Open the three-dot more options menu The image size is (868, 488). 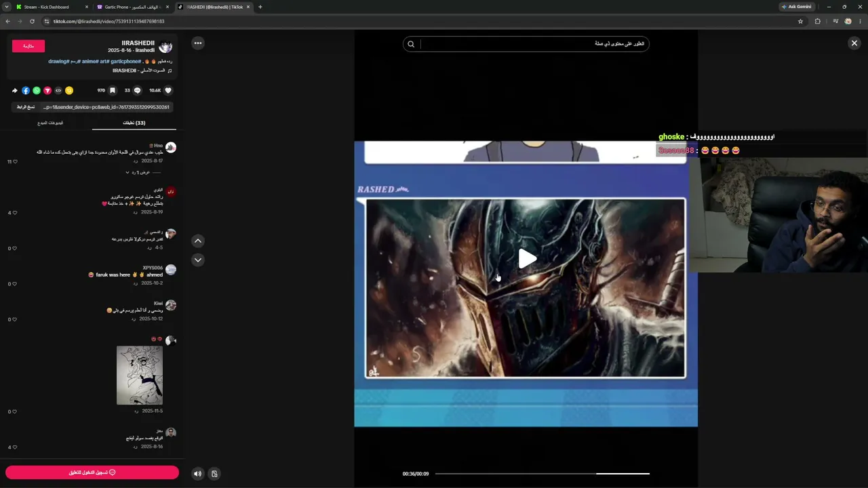pyautogui.click(x=198, y=43)
